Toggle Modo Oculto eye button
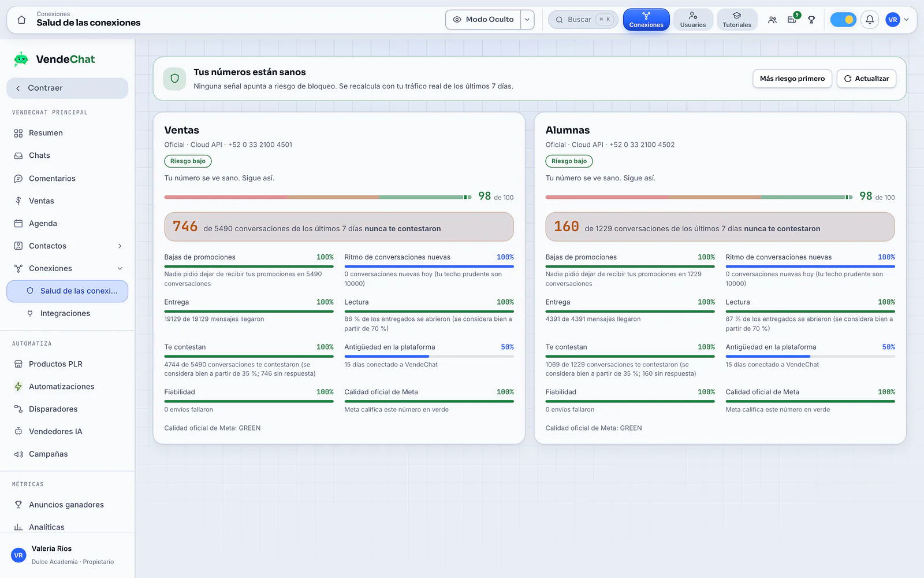 point(483,20)
